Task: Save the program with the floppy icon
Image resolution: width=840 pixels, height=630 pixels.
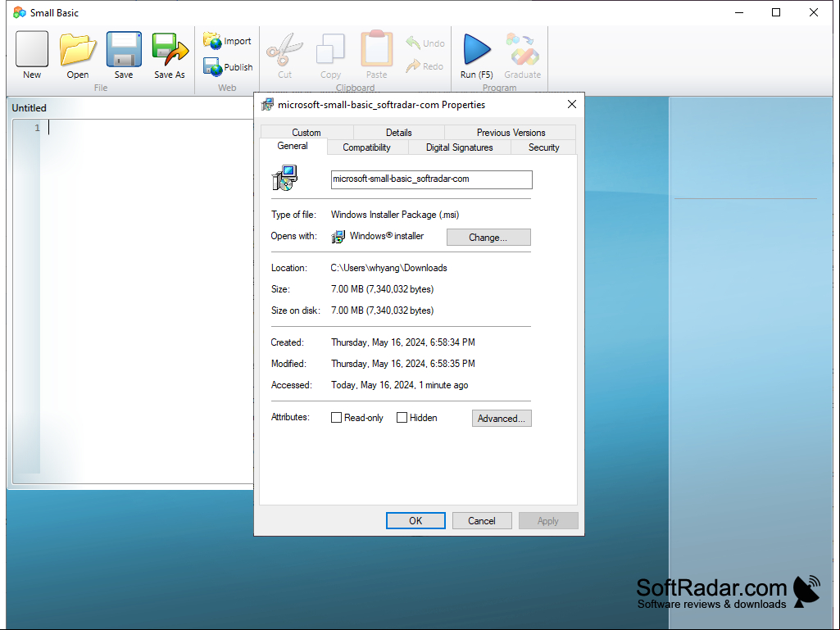Action: click(x=124, y=55)
